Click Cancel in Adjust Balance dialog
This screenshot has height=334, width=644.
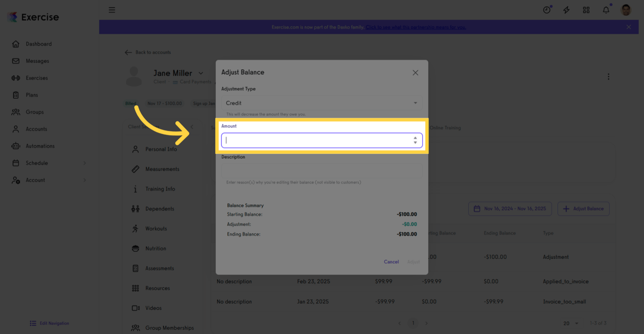click(x=391, y=262)
